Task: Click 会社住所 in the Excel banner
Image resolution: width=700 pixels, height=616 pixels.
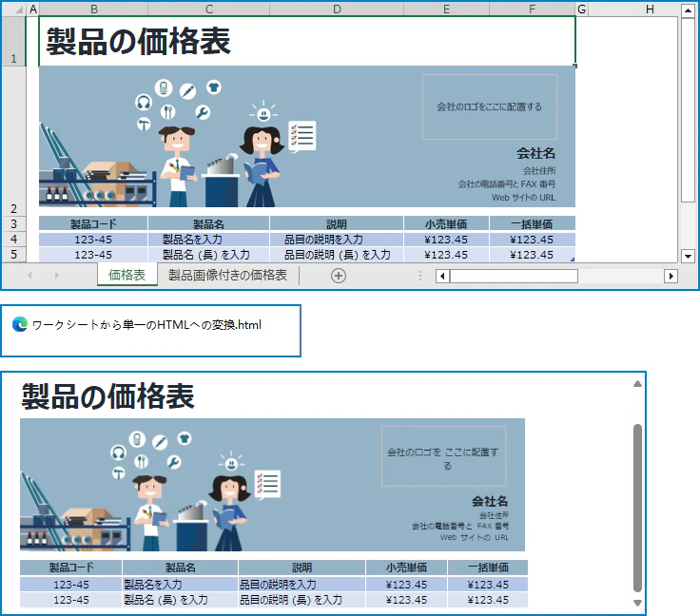Action: (539, 171)
